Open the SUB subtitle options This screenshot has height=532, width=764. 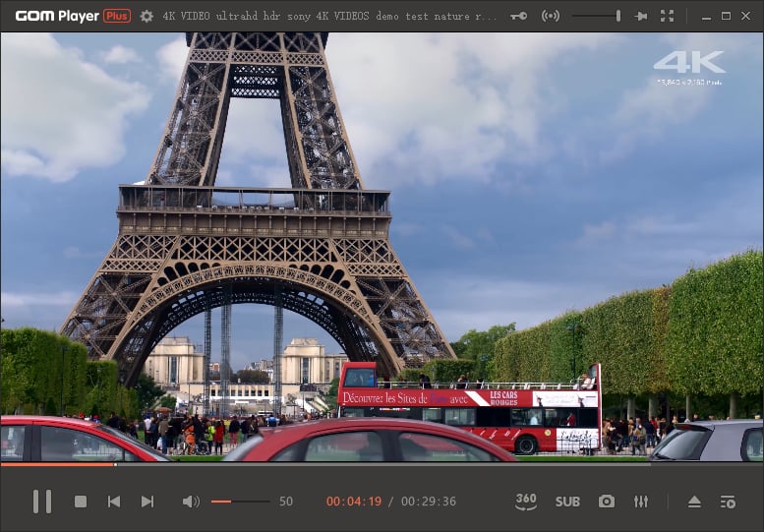tap(567, 502)
